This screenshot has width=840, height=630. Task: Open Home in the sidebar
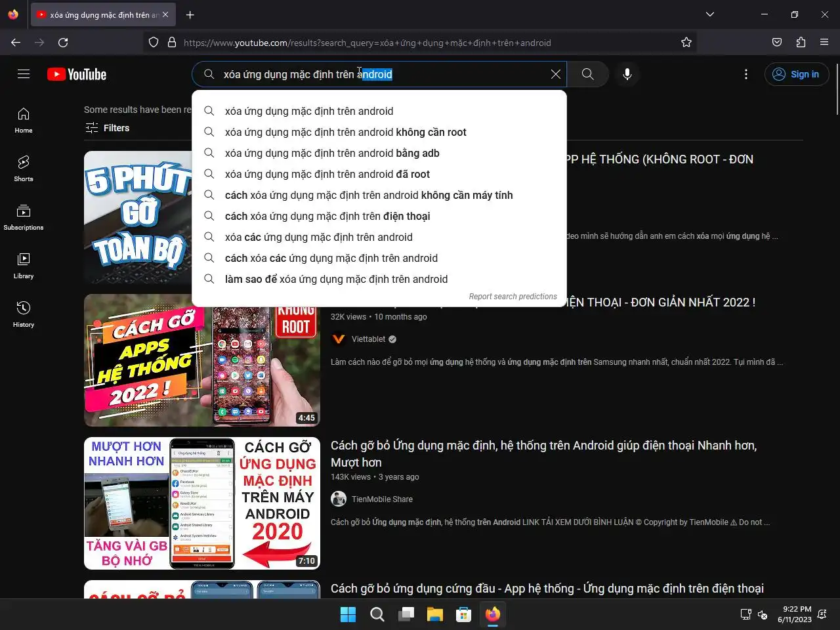(x=24, y=120)
